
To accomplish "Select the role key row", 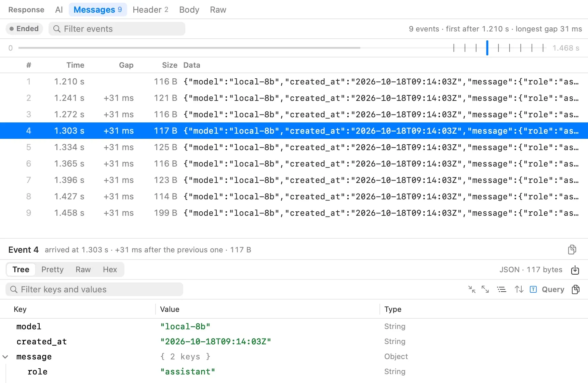I will (x=294, y=372).
